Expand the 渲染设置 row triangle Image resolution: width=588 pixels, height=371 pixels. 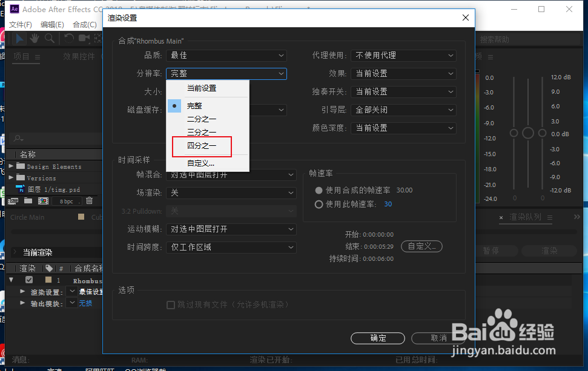(x=22, y=291)
